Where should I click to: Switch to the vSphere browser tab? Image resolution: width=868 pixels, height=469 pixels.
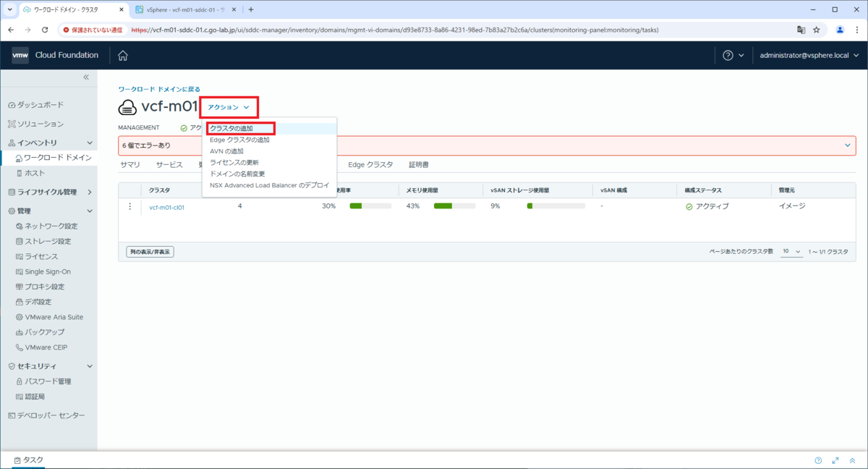[184, 9]
